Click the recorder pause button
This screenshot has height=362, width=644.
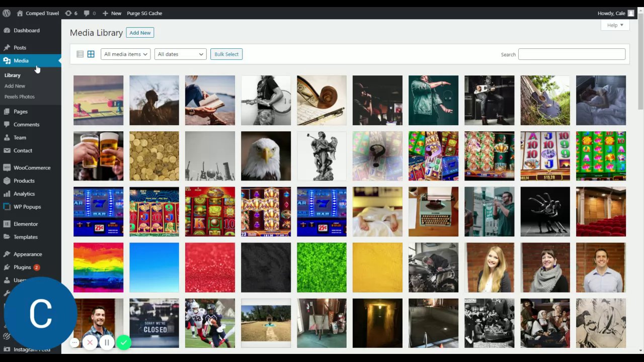pyautogui.click(x=107, y=343)
